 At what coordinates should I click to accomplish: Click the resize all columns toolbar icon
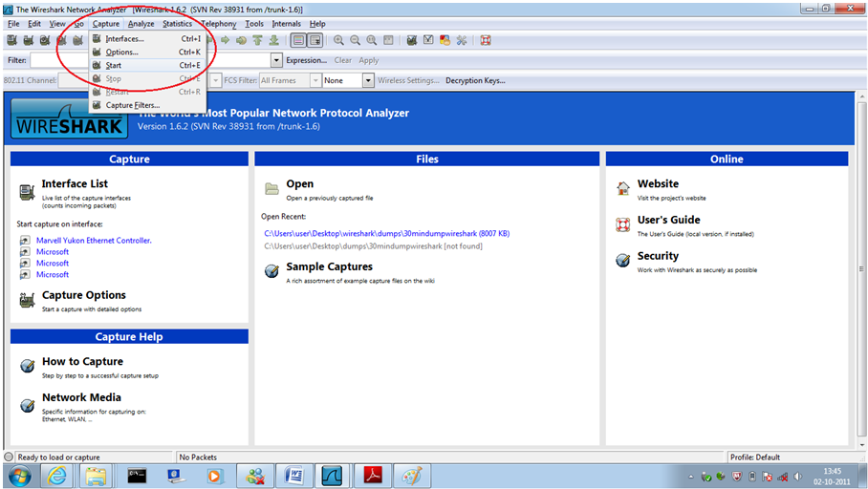click(x=389, y=40)
